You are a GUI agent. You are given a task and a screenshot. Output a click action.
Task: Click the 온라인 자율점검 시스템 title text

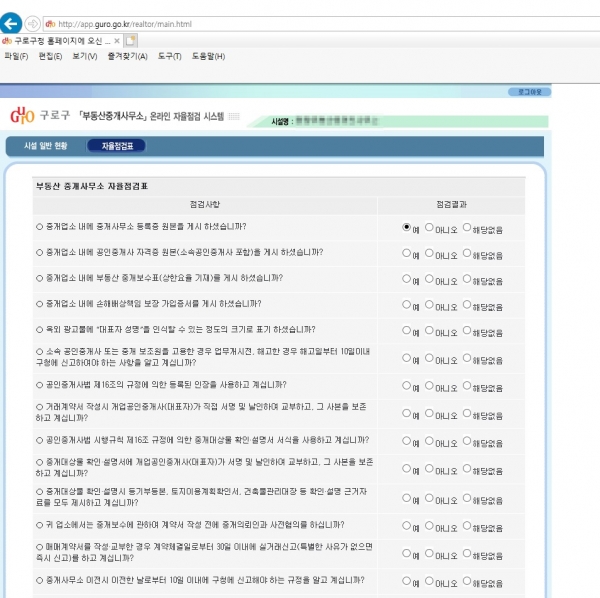(x=187, y=116)
